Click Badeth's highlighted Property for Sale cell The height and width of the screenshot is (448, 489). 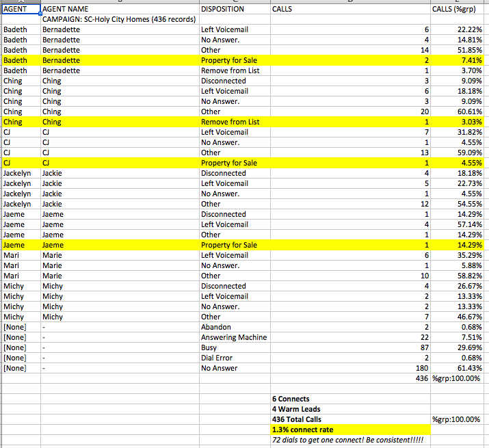coord(235,60)
